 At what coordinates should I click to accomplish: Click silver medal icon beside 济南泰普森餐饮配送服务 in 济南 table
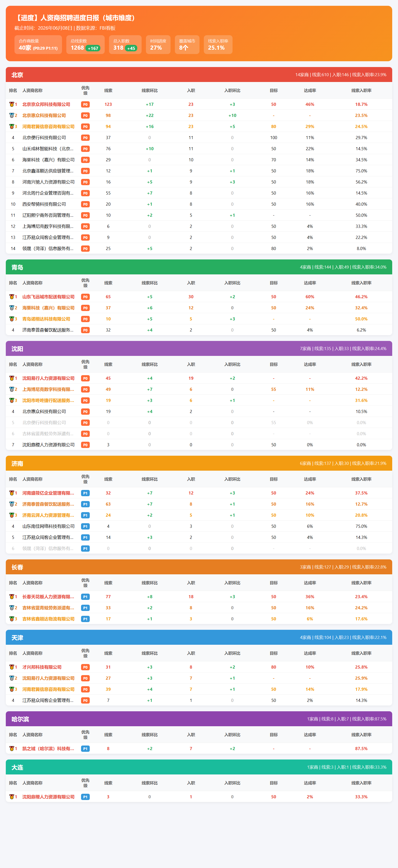pos(12,504)
